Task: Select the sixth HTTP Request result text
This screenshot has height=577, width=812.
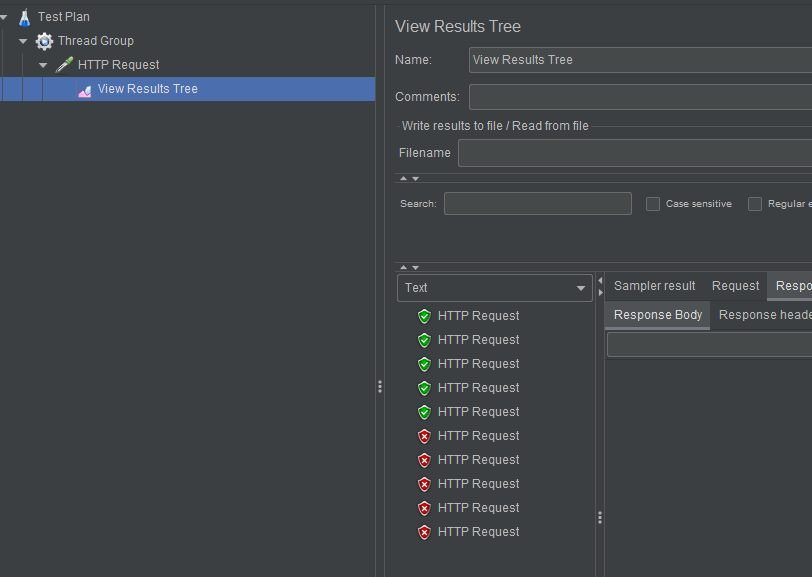Action: [478, 436]
